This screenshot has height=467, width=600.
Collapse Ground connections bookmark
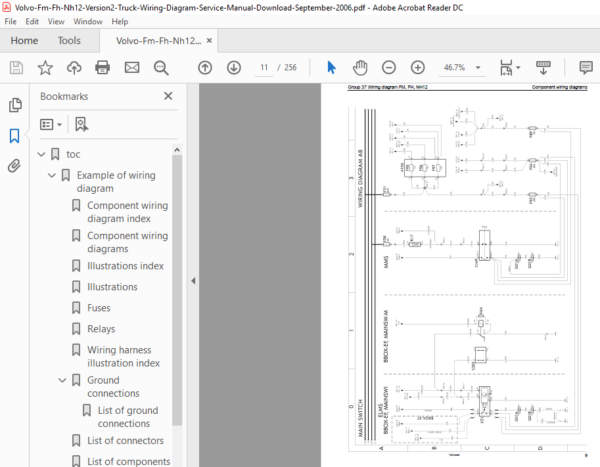(x=62, y=380)
